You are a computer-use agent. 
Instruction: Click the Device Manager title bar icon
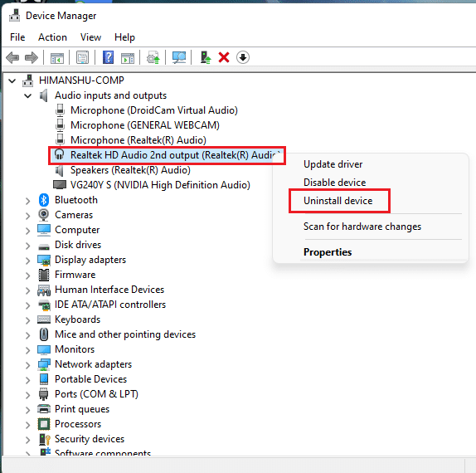tap(14, 16)
